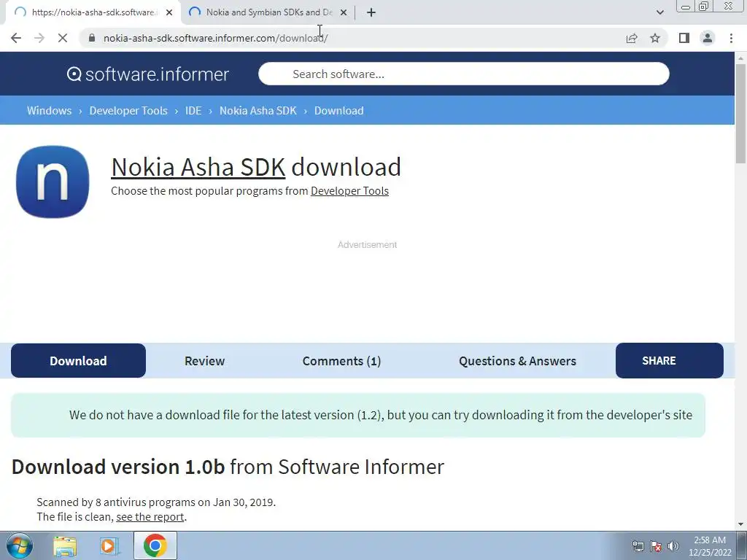Switch to the Review tab
747x560 pixels.
(x=204, y=360)
